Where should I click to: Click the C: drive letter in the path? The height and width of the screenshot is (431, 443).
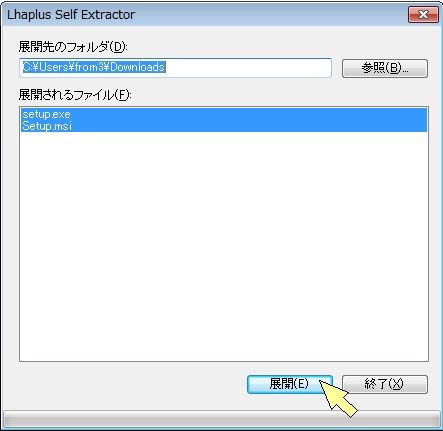pos(27,67)
